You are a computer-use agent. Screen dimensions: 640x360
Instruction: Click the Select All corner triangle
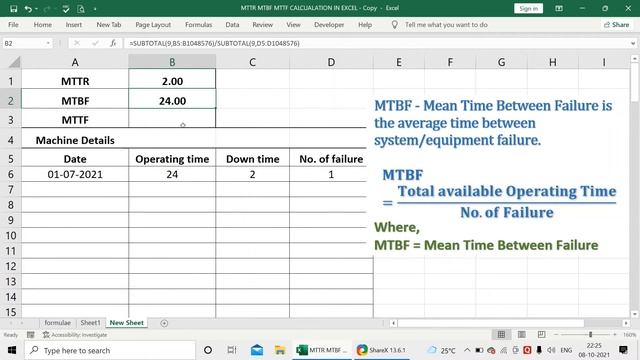(14, 62)
